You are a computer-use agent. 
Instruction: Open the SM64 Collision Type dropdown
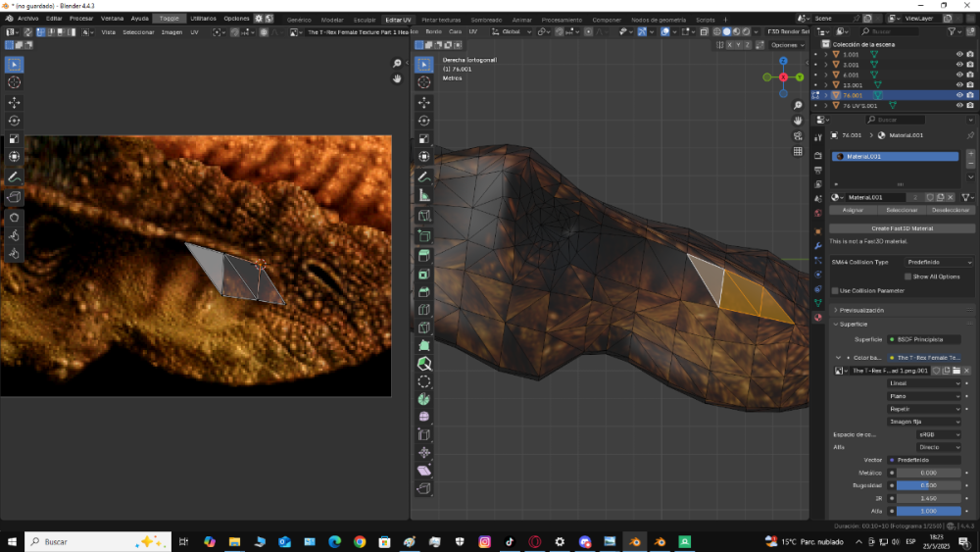(938, 262)
